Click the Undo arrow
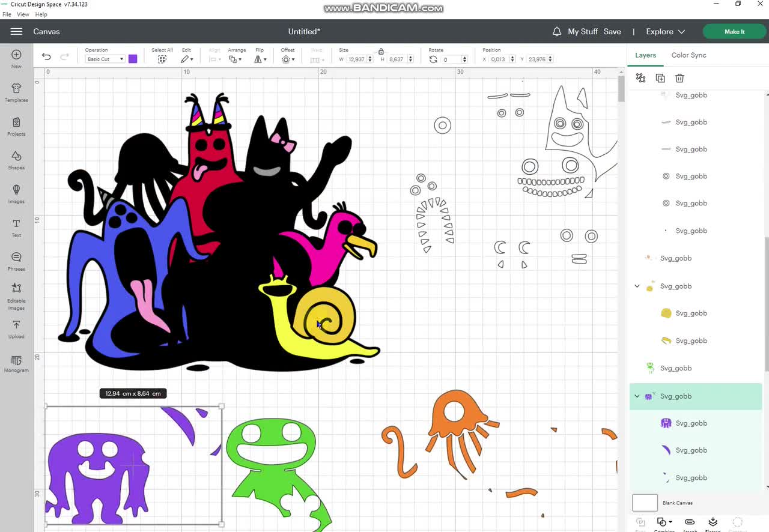The height and width of the screenshot is (532, 769). coord(46,56)
